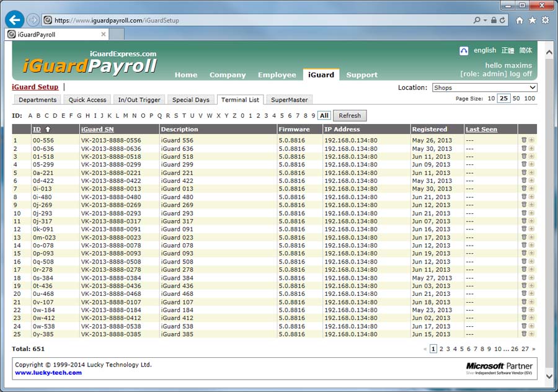Click the blue language icon beside english
Viewport: 558px width, 392px height.
464,51
